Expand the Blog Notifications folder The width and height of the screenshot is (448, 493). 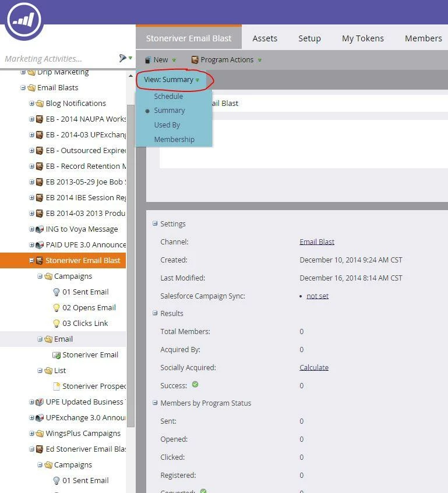click(x=31, y=103)
